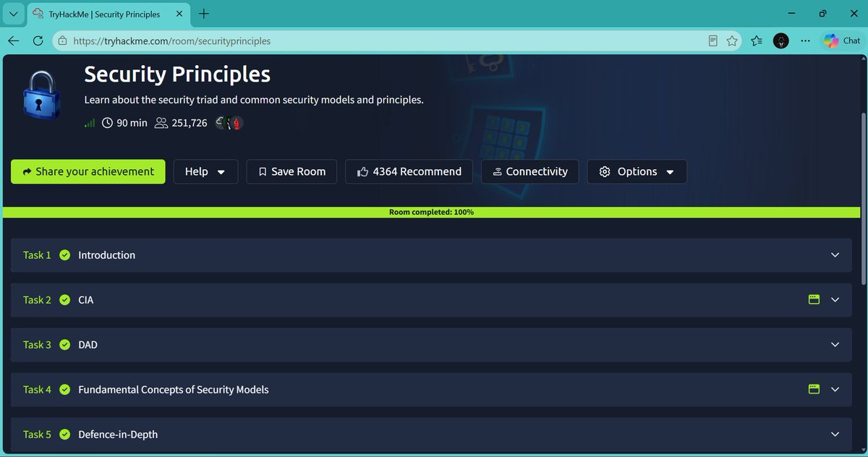The image size is (868, 457).
Task: Open the Help dropdown
Action: pos(205,171)
